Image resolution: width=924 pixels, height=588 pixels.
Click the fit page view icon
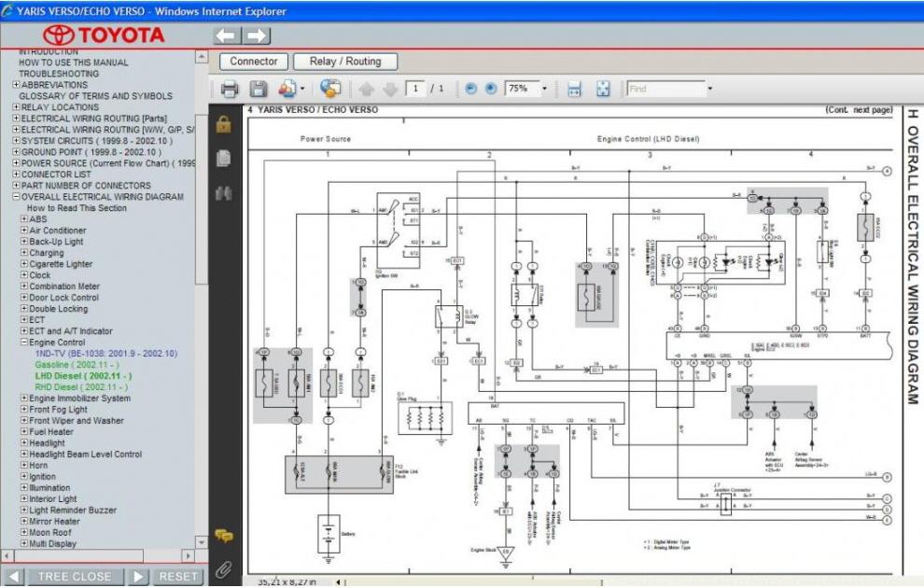pyautogui.click(x=603, y=89)
